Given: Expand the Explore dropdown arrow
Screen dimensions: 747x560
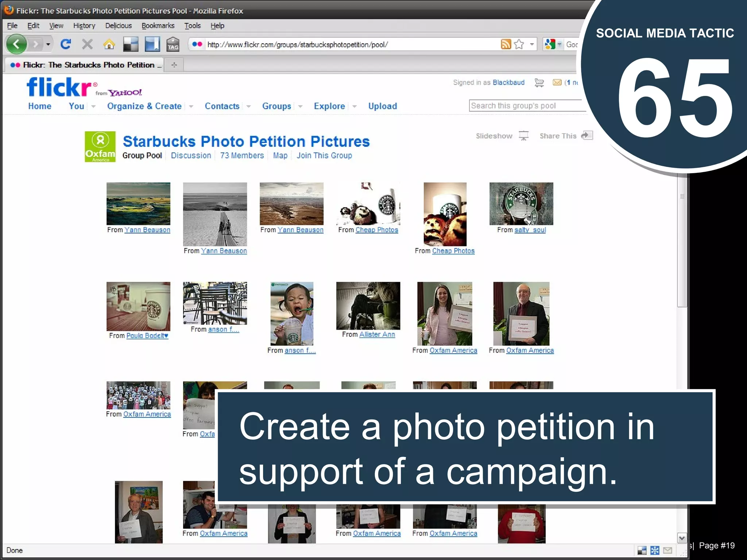Looking at the screenshot, I should pos(355,106).
